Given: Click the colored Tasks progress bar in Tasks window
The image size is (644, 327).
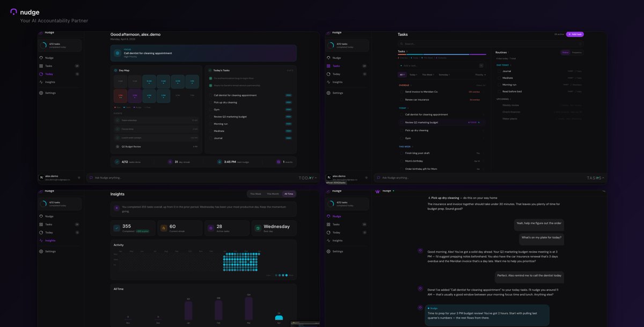Looking at the screenshot, I should point(441,55).
